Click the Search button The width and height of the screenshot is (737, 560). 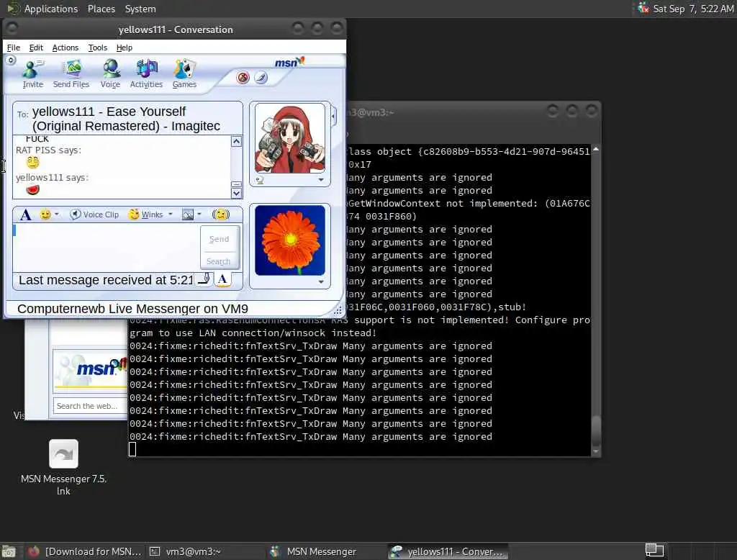[219, 261]
